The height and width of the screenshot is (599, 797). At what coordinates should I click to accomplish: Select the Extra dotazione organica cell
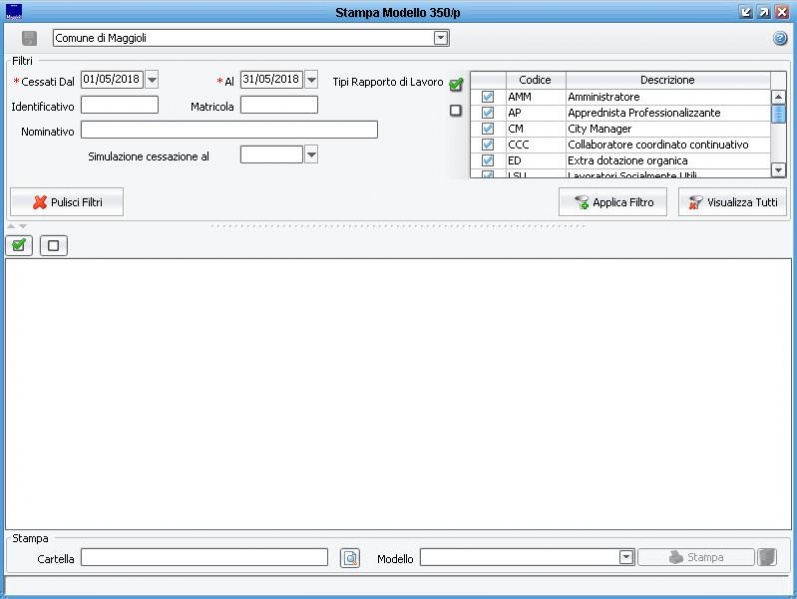coord(668,161)
